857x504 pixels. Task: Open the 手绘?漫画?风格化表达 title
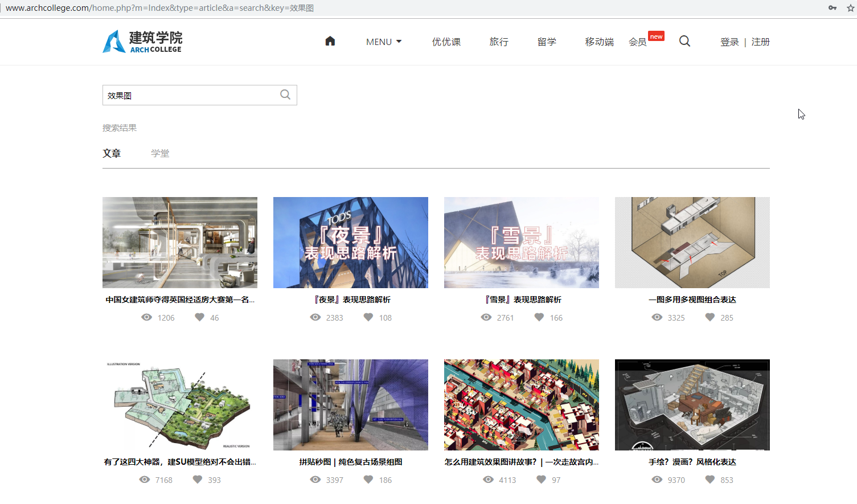point(692,462)
